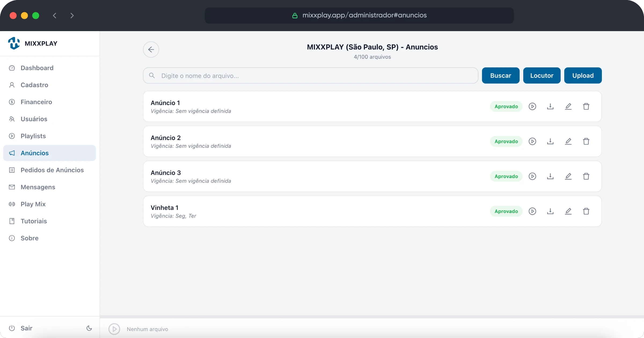This screenshot has width=644, height=338.
Task: Play the Anúncio 1 audio
Action: pyautogui.click(x=532, y=106)
